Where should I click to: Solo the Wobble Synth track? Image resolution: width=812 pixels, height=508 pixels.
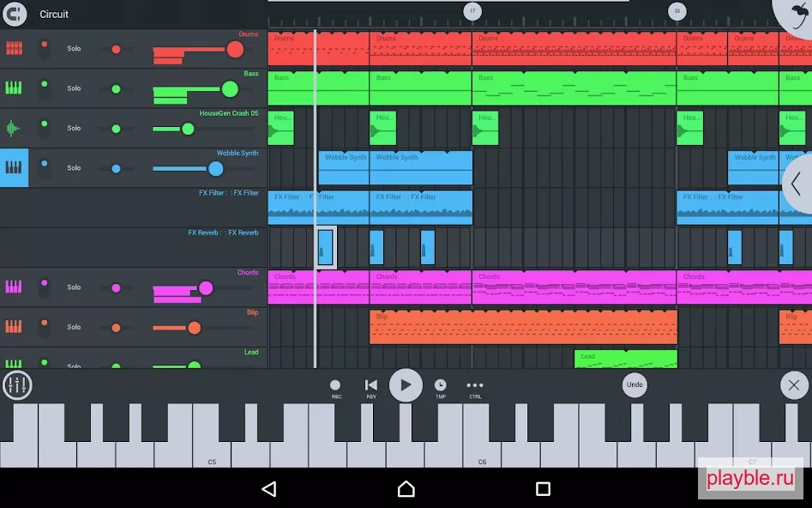click(x=74, y=168)
